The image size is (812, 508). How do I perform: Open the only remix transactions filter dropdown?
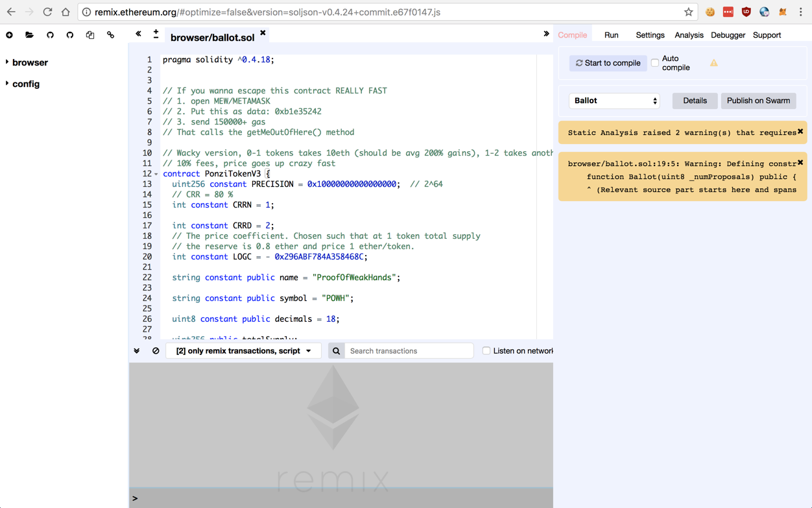click(x=244, y=351)
